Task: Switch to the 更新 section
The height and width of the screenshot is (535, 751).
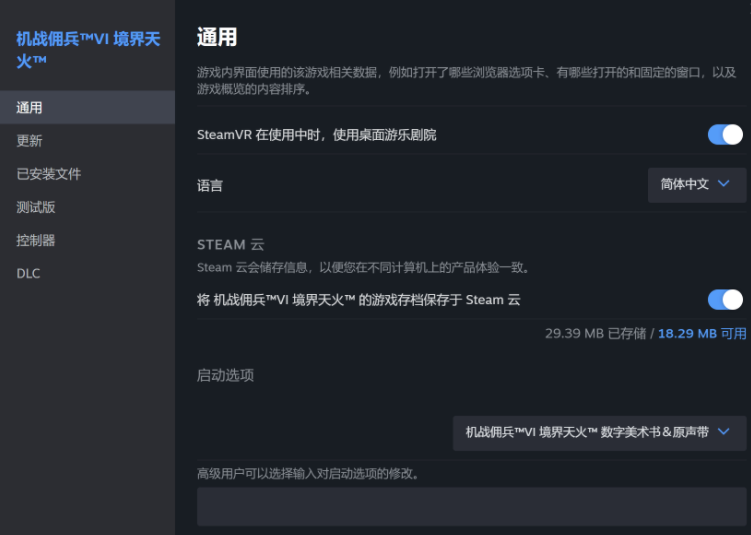Action: tap(30, 141)
